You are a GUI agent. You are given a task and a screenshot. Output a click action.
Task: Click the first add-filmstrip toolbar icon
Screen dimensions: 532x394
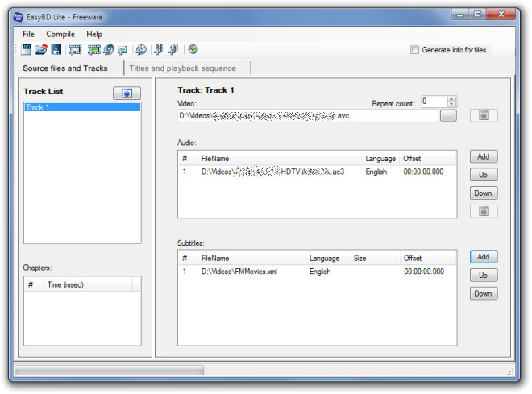[x=158, y=49]
